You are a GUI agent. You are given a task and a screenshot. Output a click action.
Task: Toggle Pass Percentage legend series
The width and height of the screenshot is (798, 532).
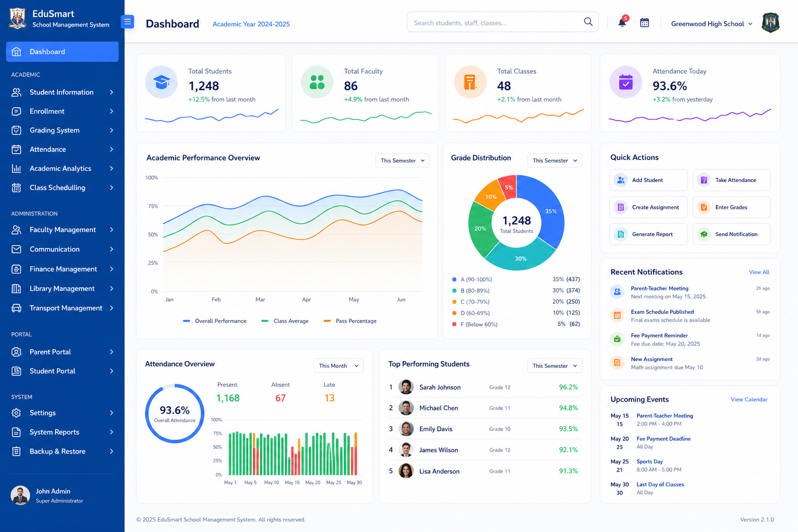[350, 321]
